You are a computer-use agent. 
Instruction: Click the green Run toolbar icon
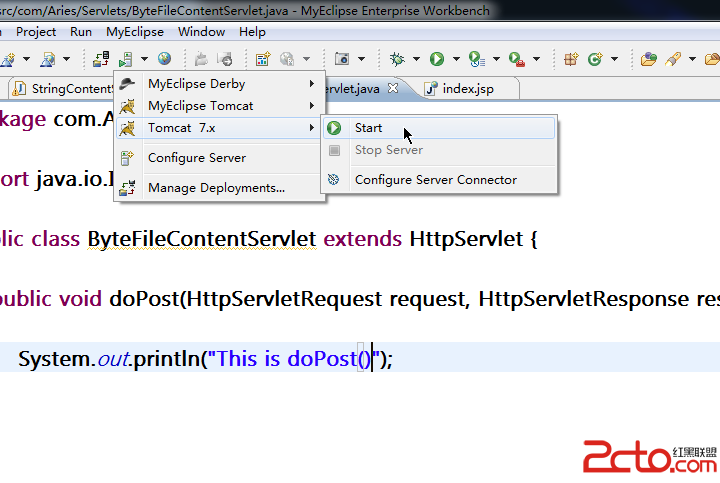pyautogui.click(x=437, y=59)
